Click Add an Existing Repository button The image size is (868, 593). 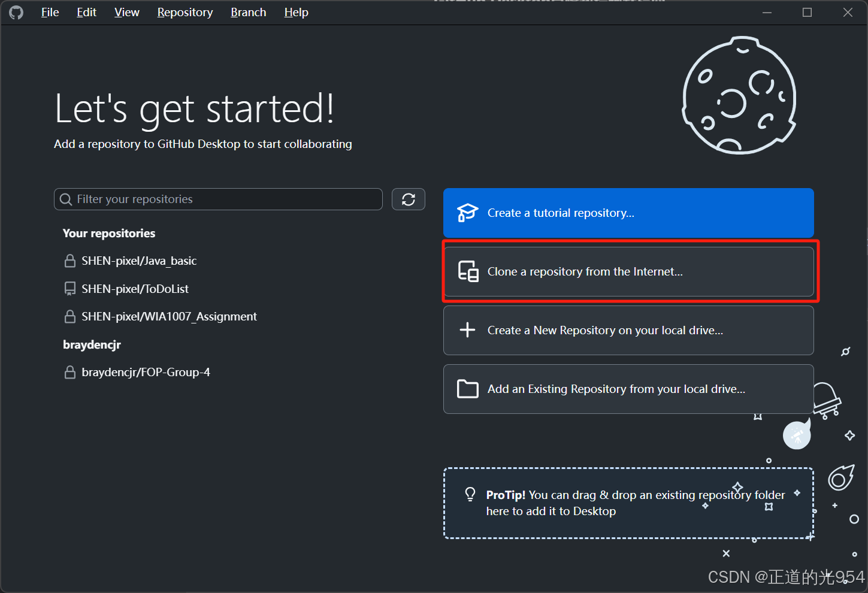click(628, 389)
